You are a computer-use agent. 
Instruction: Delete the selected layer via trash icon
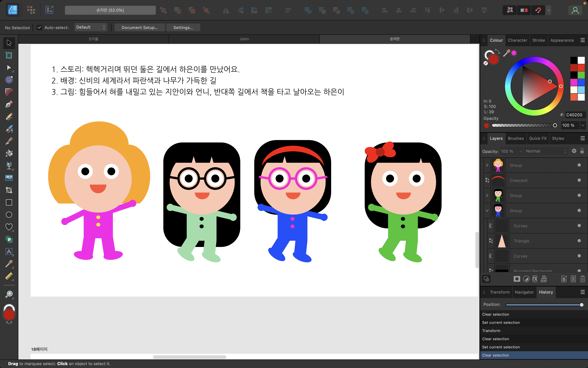coord(583,279)
